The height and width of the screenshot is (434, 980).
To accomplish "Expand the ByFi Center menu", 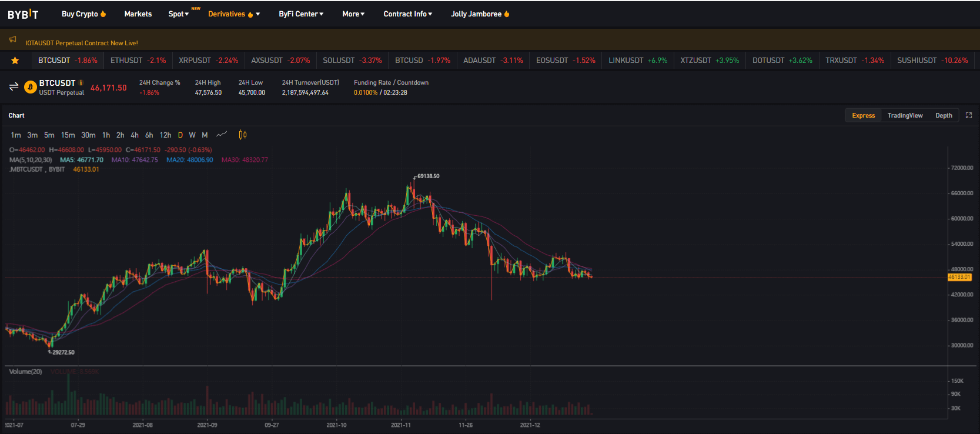I will point(301,14).
